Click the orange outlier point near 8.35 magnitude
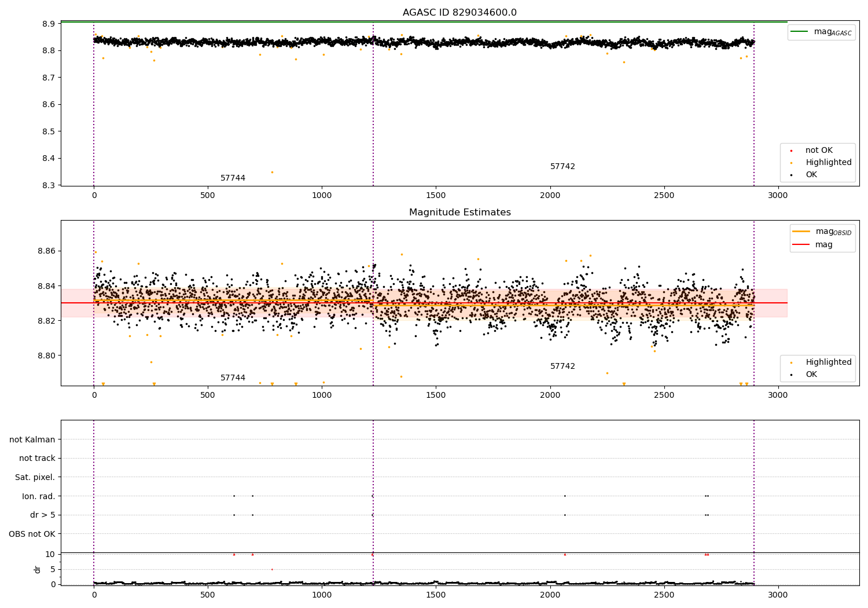 tap(272, 172)
